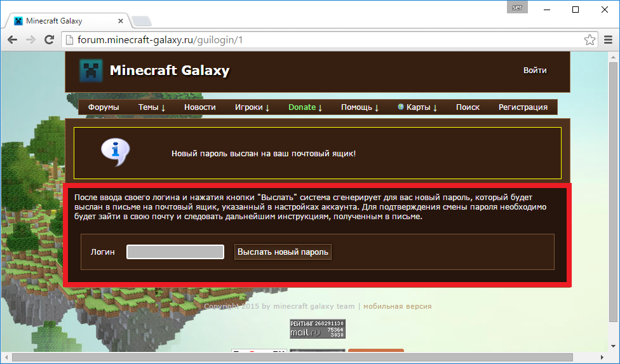
Task: Click the browser back arrow button
Action: 12,40
